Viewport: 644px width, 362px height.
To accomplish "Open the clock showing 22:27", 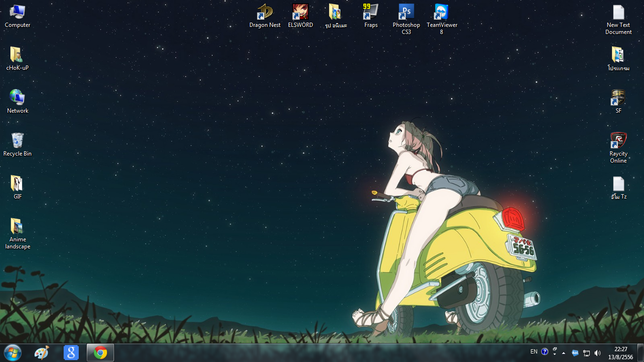I will point(621,353).
